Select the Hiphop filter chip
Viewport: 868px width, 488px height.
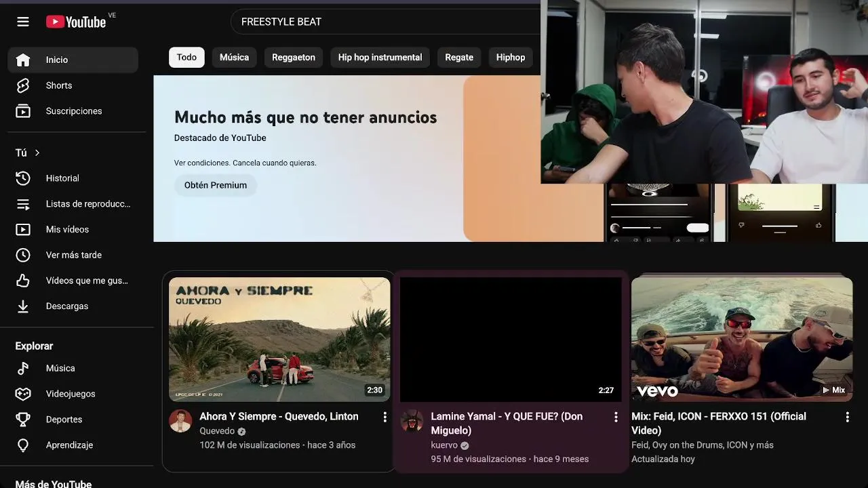[511, 58]
